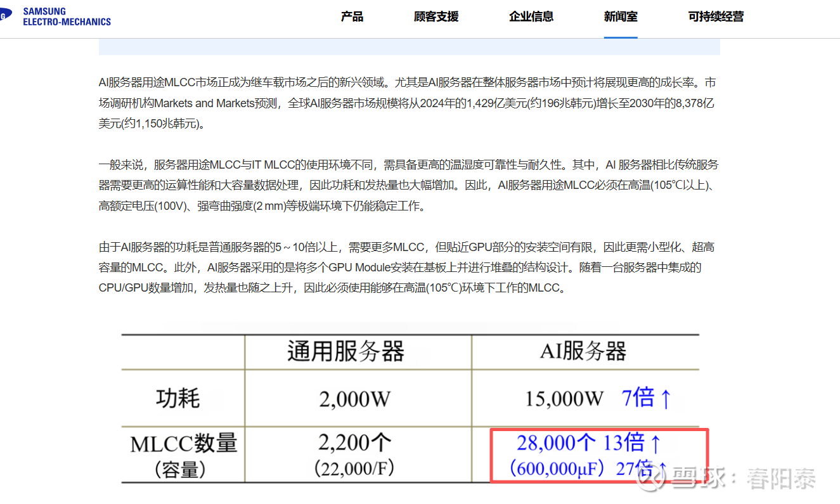840x504 pixels.
Task: Click the "2,200个" table value
Action: click(x=355, y=441)
